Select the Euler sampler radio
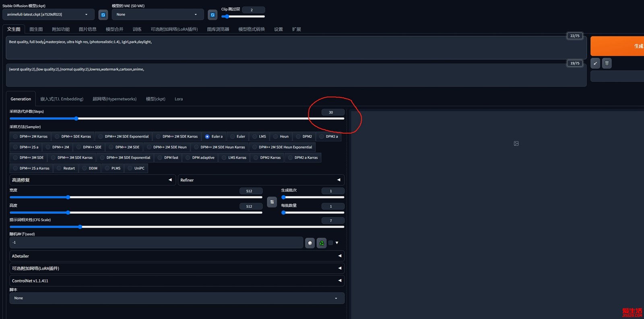644x319 pixels. (237, 137)
